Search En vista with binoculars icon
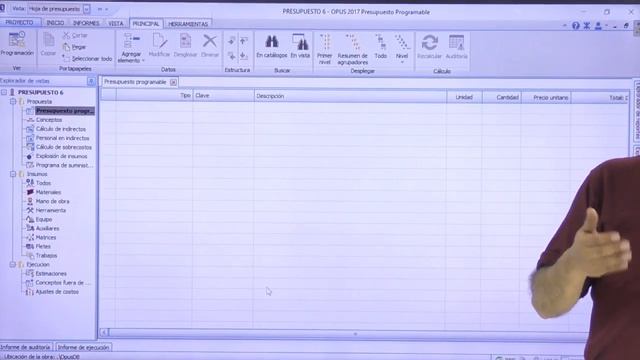 click(300, 46)
